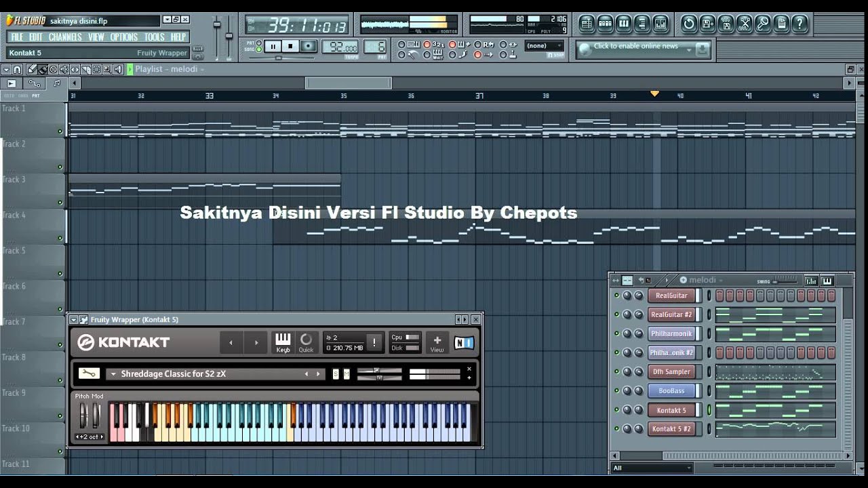Open the snap (none) dropdown
Viewport: 868px width, 488px height.
pos(545,45)
